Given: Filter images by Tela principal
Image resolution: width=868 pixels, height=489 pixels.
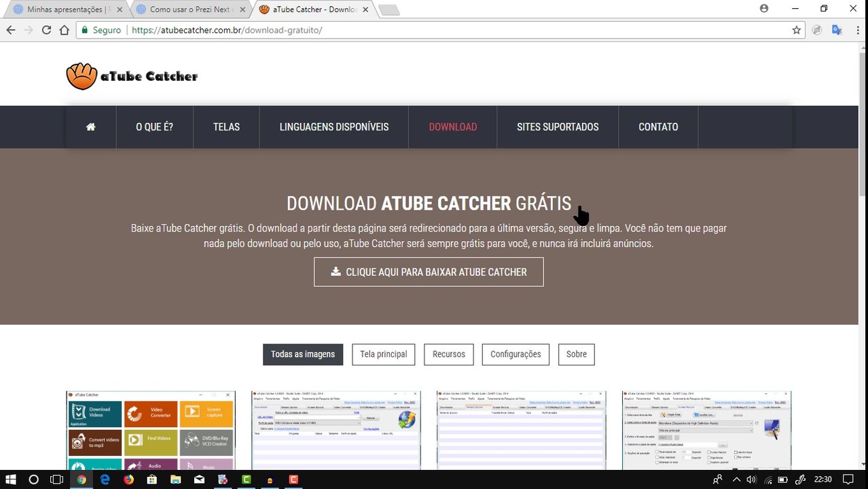Looking at the screenshot, I should coord(384,355).
